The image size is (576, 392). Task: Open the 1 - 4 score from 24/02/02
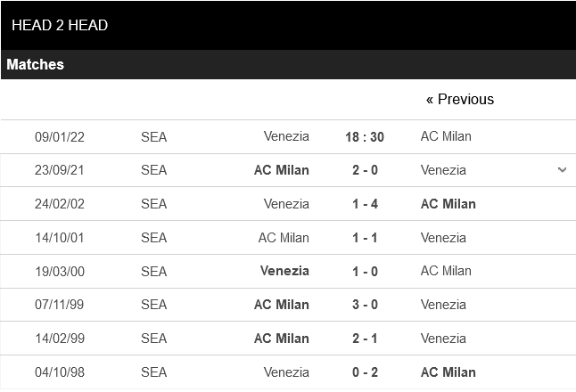click(364, 204)
